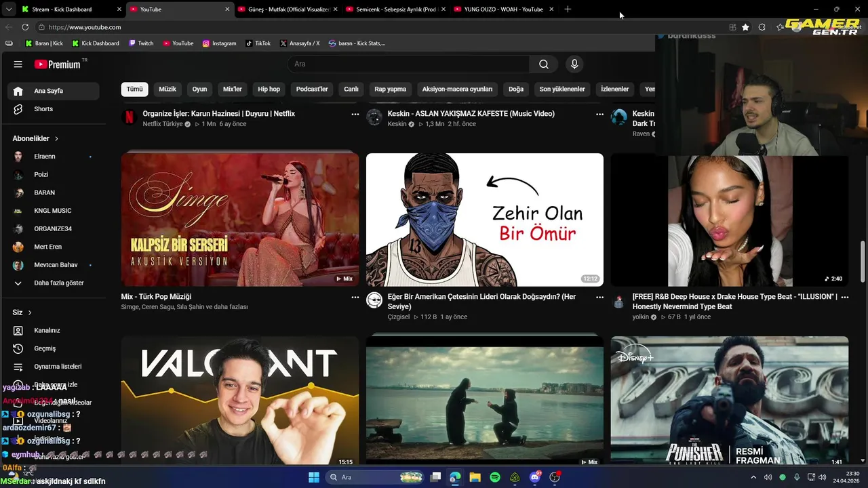
Task: Click the YouTube search input field
Action: 408,64
